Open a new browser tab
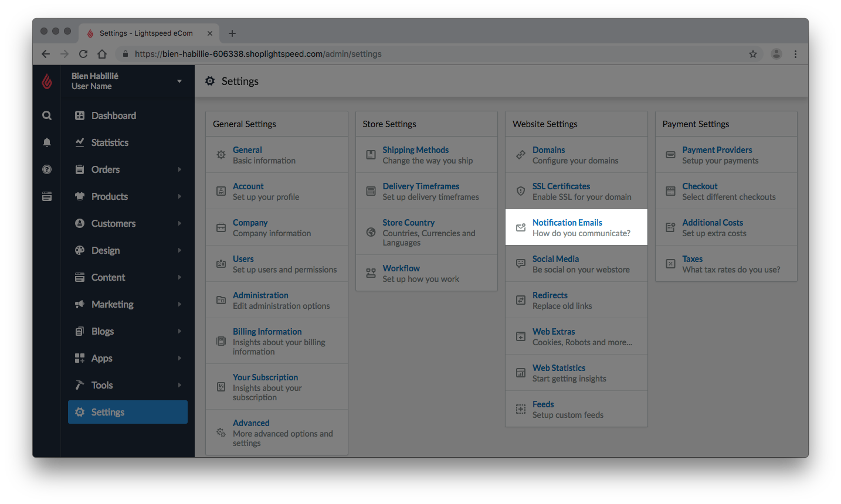This screenshot has width=841, height=504. click(x=232, y=33)
